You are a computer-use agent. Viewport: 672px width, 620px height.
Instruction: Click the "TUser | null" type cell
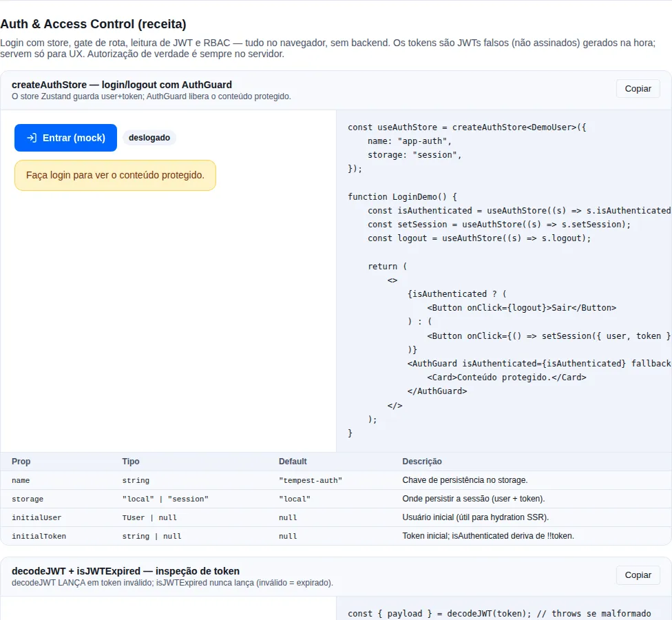(x=149, y=517)
